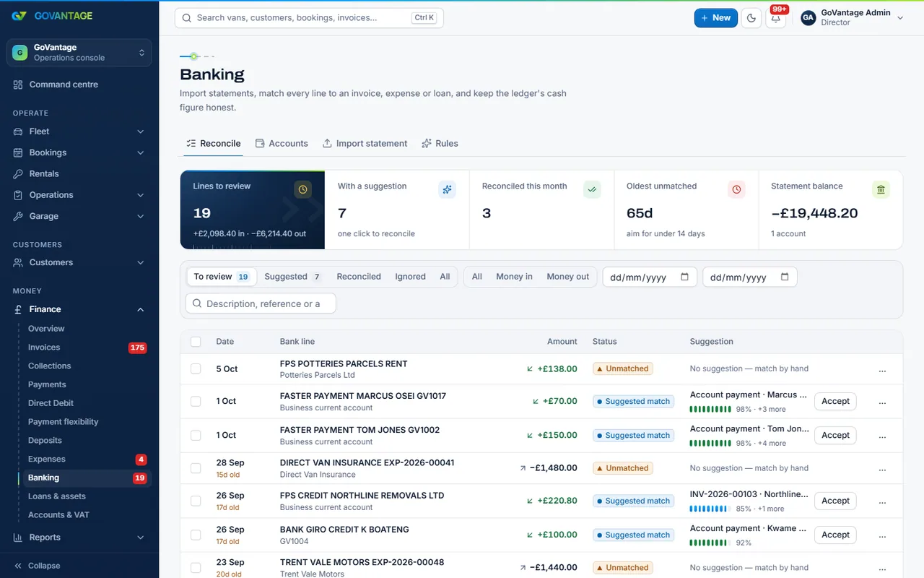Tick the select-all checkbox in table header
The image size is (924, 578).
coord(196,342)
